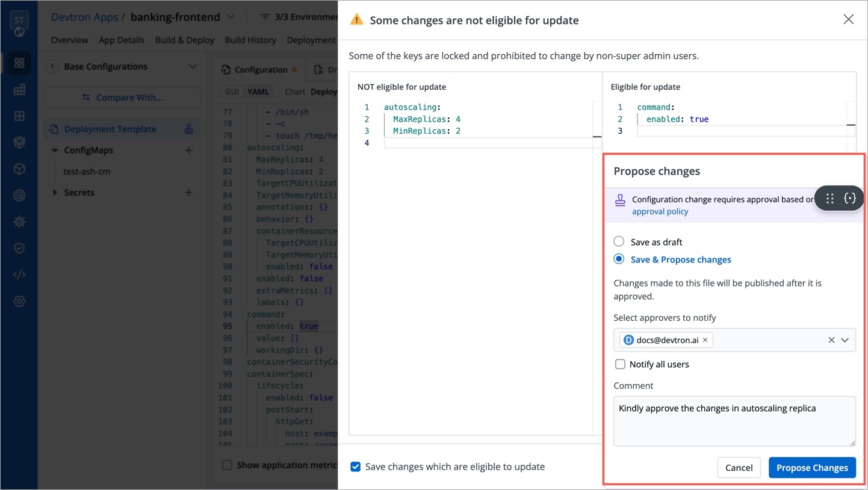Open the approval policy link
Screen dimensions: 868x490
coord(660,212)
